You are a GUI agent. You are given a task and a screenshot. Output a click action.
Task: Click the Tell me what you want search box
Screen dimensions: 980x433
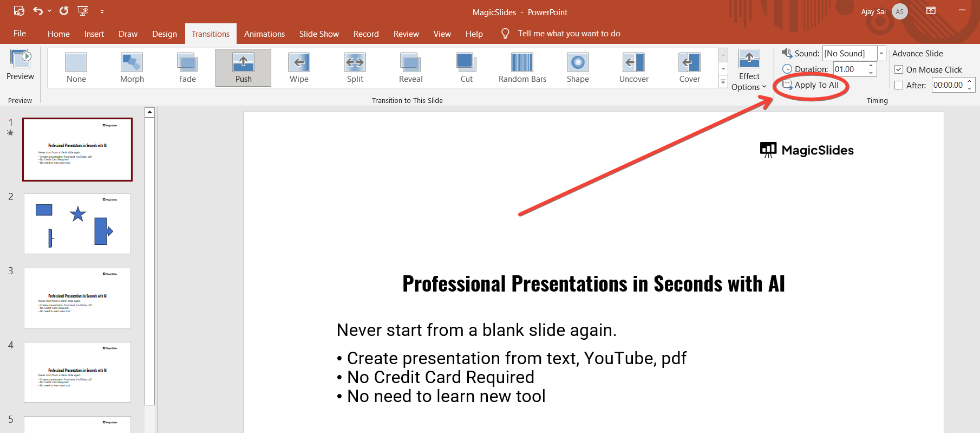click(x=569, y=34)
